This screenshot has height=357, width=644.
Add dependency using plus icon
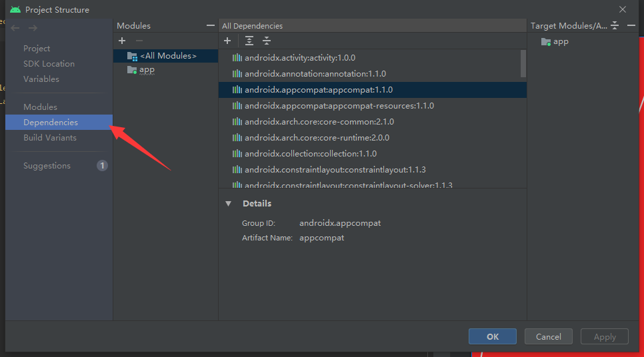[227, 41]
